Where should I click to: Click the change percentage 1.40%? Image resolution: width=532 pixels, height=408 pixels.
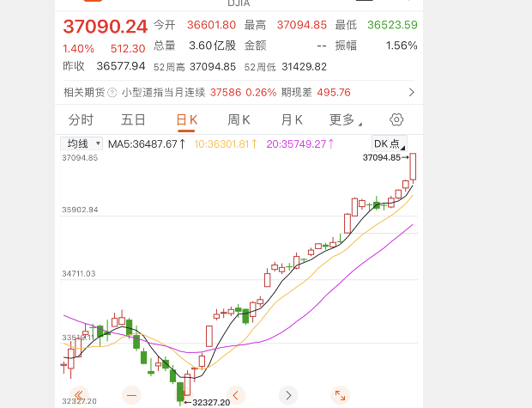(78, 49)
